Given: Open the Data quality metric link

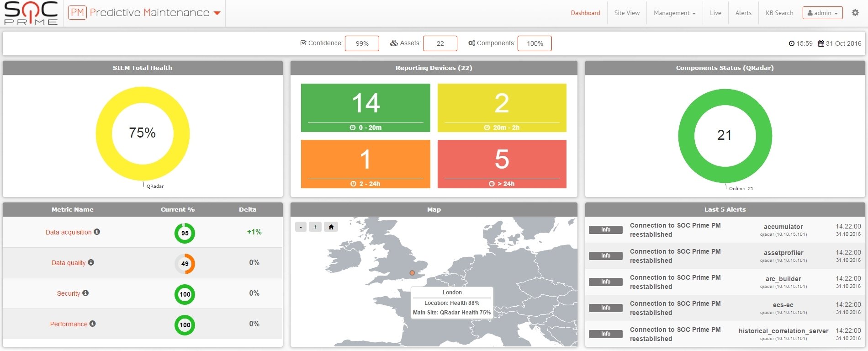Looking at the screenshot, I should (69, 263).
